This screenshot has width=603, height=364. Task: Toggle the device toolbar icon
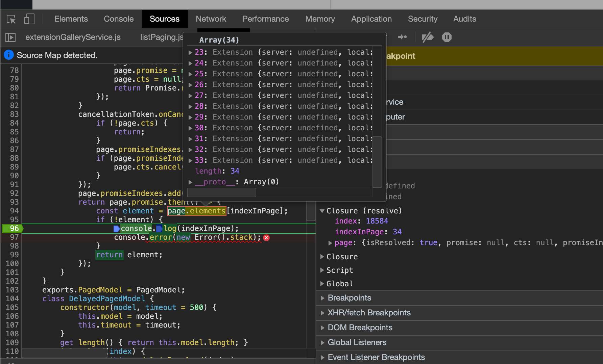(29, 19)
